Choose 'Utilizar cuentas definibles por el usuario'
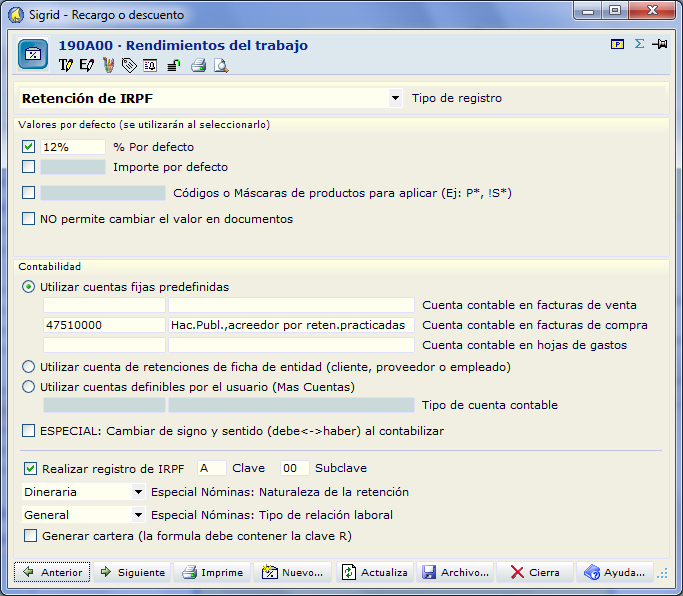 (x=28, y=387)
